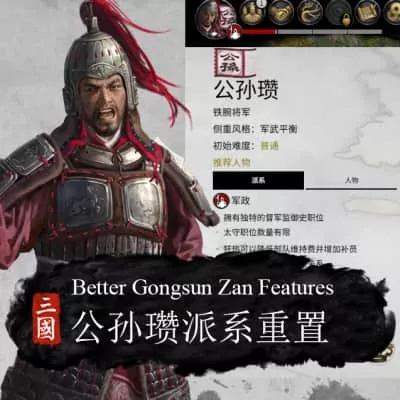Viewport: 400px width, 400px height.
Task: Open the handshake diplomacy icon
Action: (x=281, y=13)
